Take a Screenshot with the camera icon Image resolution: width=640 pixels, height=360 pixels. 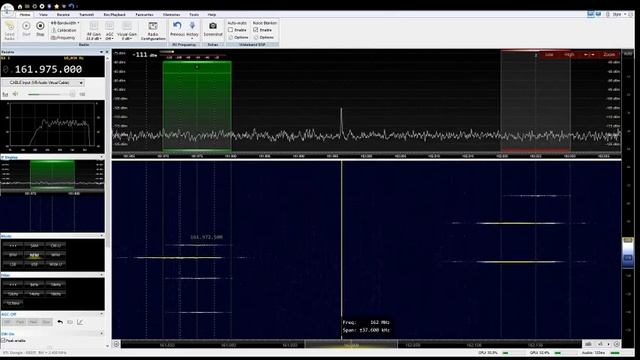tap(213, 29)
